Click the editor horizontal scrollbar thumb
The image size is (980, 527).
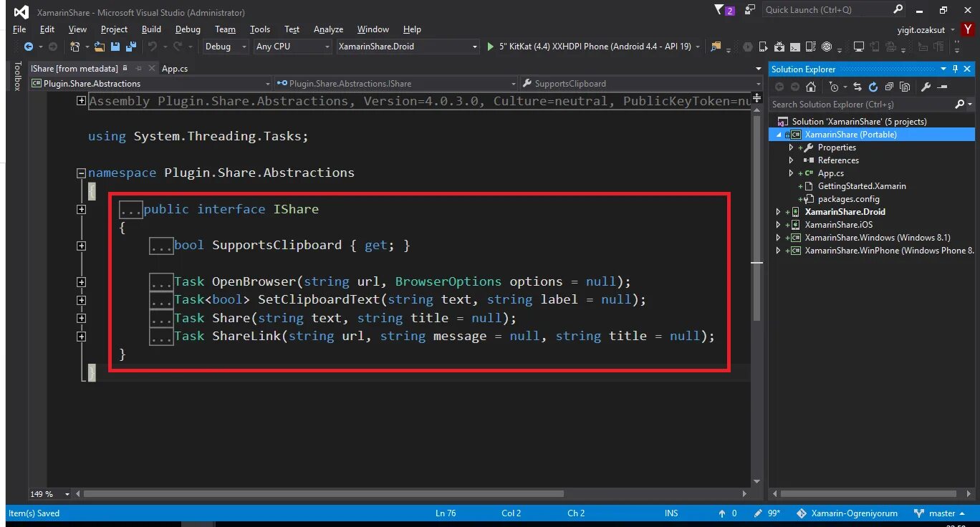click(x=324, y=494)
